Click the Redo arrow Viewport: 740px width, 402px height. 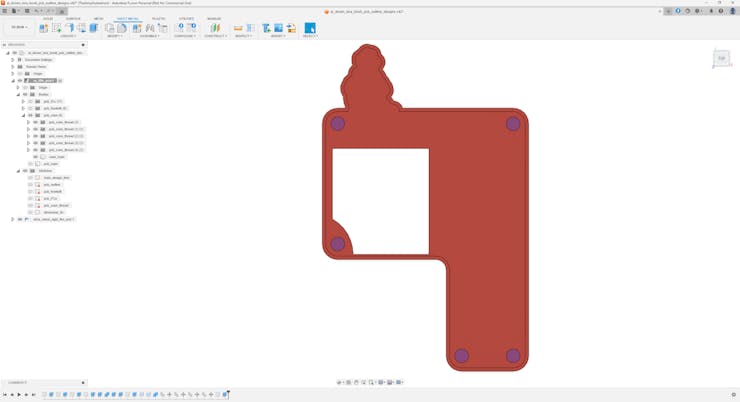point(50,11)
